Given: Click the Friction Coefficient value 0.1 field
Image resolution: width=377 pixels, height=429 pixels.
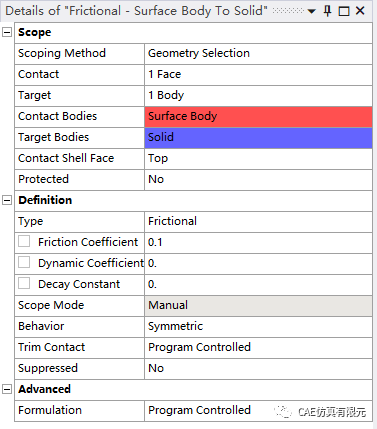Looking at the screenshot, I should 258,243.
